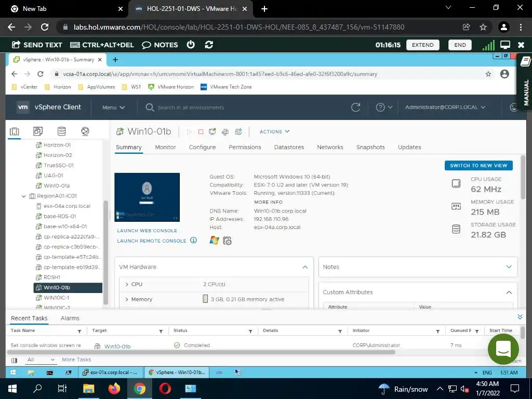Click CTRL+ALT+DEL in lab toolbar
The width and height of the screenshot is (532, 399).
tap(102, 45)
